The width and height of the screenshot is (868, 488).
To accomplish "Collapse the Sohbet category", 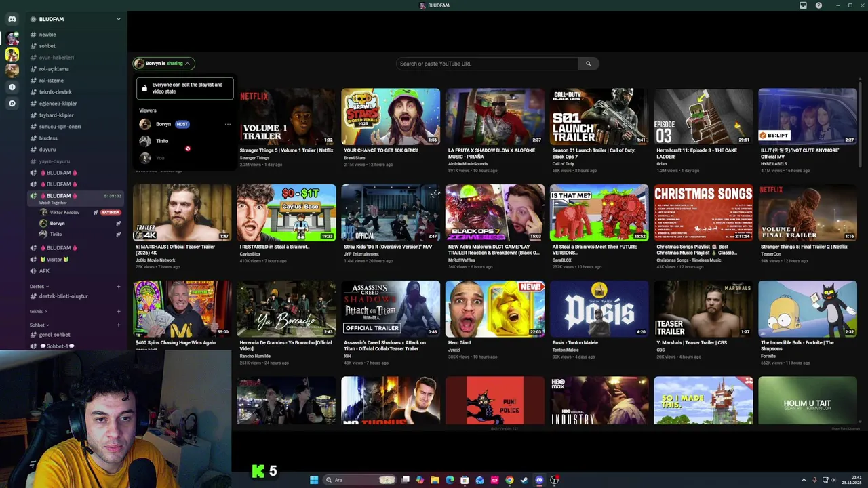I will tap(39, 325).
